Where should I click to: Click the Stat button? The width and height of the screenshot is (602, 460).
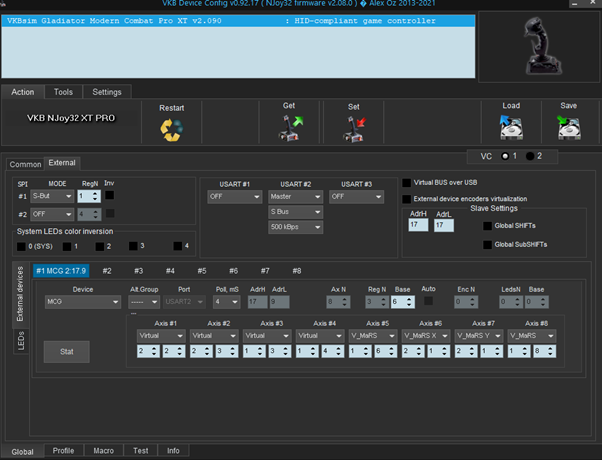[x=66, y=351]
